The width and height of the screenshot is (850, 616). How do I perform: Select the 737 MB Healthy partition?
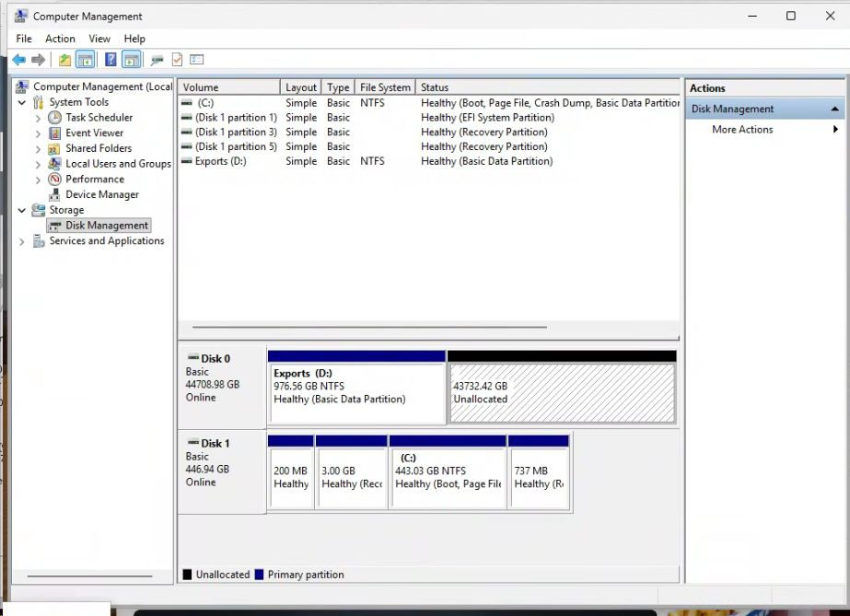(x=539, y=472)
